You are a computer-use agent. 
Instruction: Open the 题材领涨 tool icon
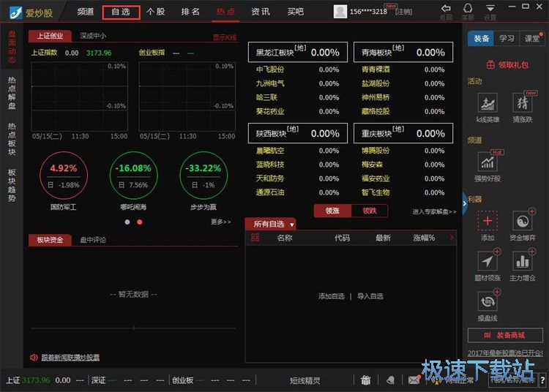[x=488, y=261]
